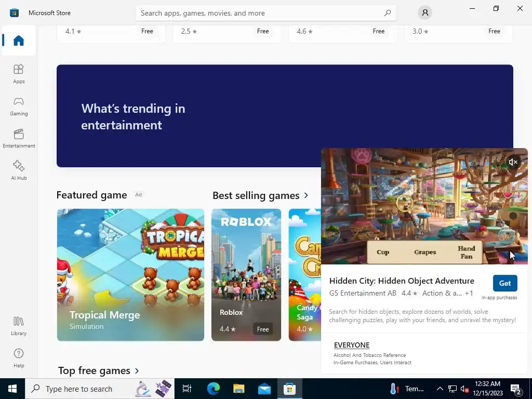Image resolution: width=532 pixels, height=399 pixels.
Task: Click the card showing 3.0 rating, Free
Action: click(458, 33)
